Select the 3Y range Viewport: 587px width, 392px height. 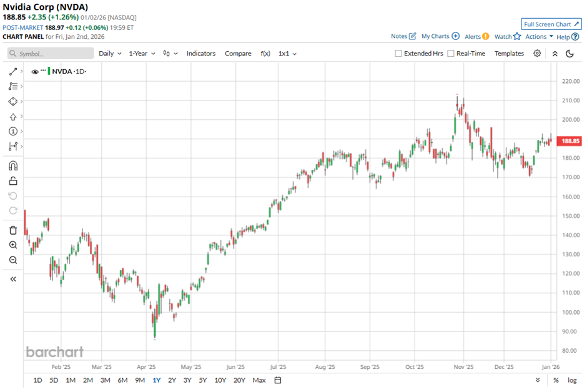(187, 380)
